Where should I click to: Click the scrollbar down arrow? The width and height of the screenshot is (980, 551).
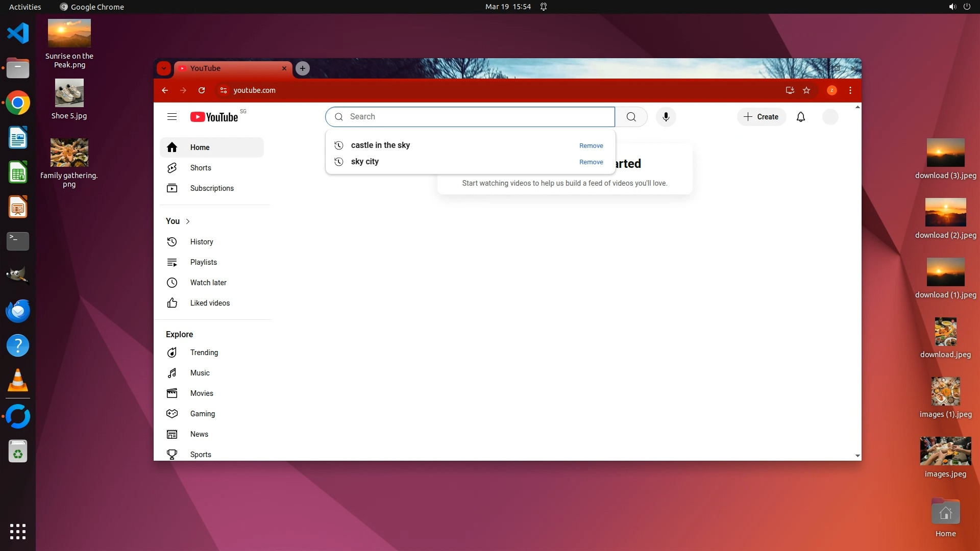[857, 456]
